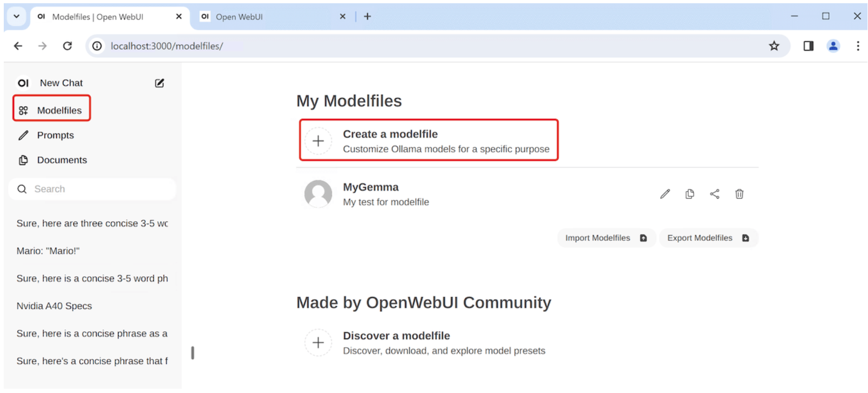Share the MyGemma modelfile
868x393 pixels.
[x=715, y=194]
